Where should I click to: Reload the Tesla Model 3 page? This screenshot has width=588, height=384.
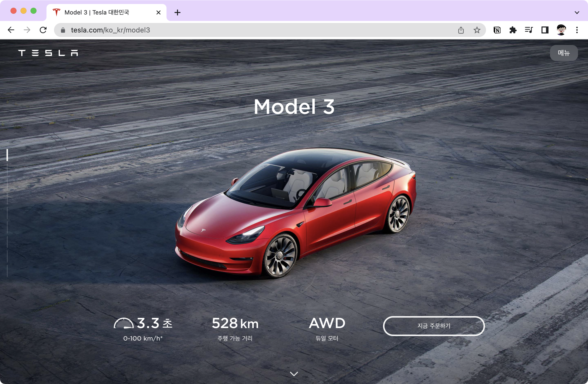click(43, 30)
